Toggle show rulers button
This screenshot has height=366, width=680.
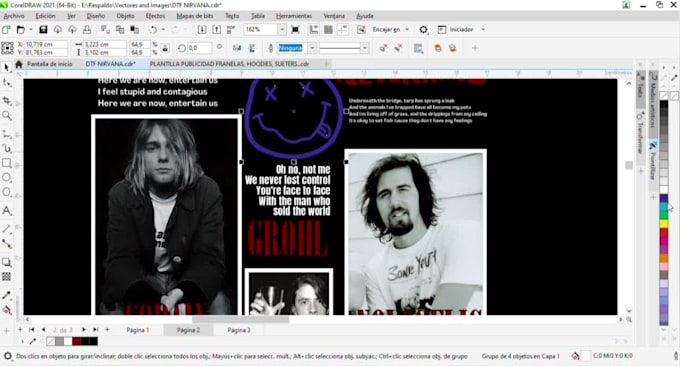click(x=314, y=29)
